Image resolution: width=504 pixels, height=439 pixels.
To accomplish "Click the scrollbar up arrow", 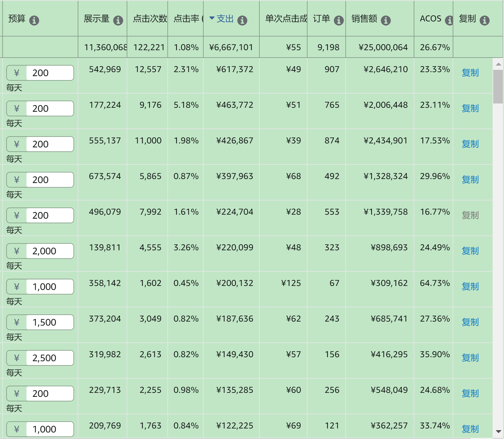I will [498, 64].
